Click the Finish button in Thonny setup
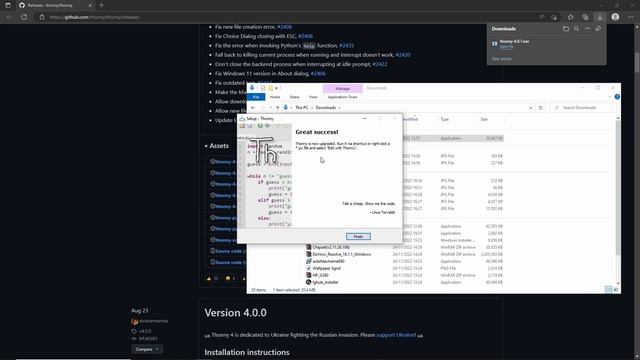 point(358,236)
